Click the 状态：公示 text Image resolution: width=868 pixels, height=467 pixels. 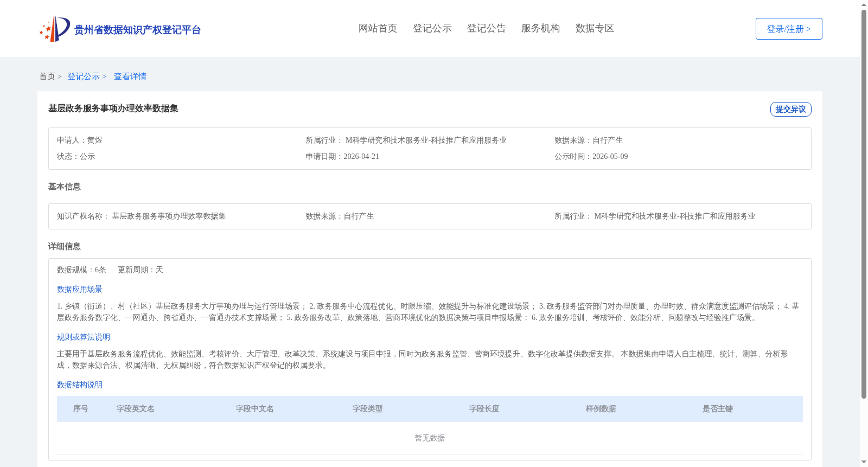(x=76, y=156)
